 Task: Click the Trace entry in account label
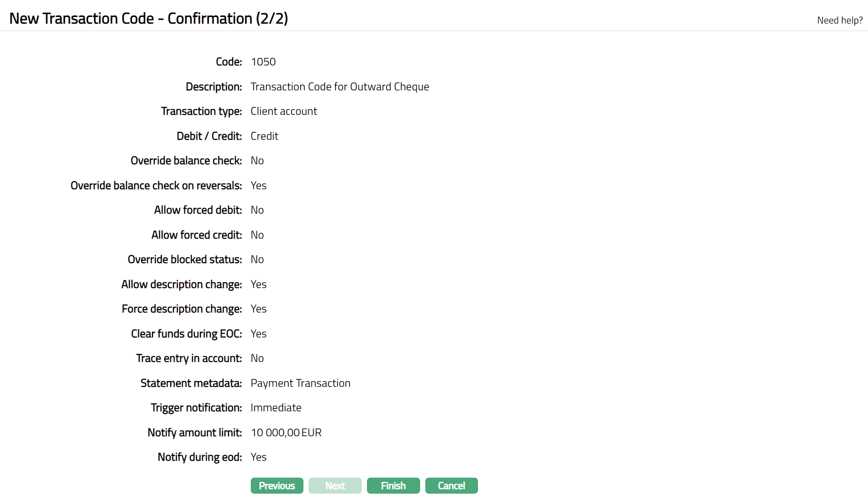coord(189,358)
